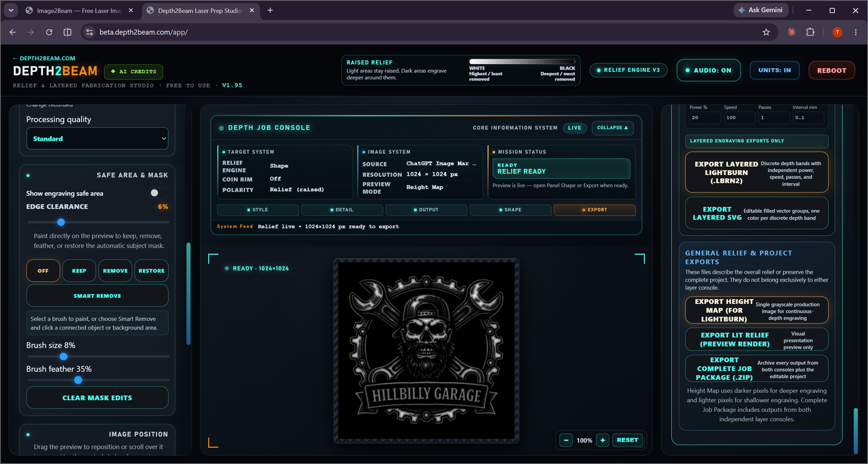Click the Hillbilly Garage preview image
This screenshot has height=464, width=868.
click(x=427, y=350)
